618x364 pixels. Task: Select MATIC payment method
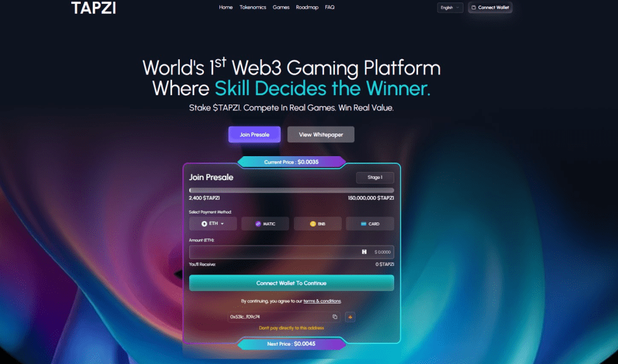pyautogui.click(x=265, y=224)
